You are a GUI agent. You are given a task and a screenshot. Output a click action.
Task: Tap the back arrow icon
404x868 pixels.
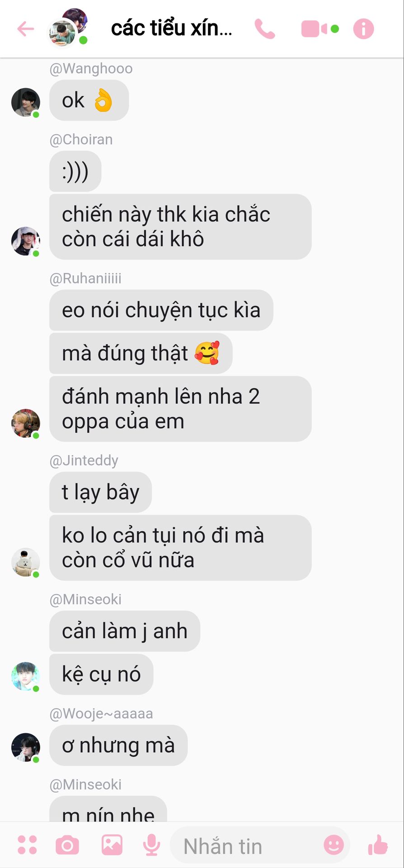coord(26,29)
